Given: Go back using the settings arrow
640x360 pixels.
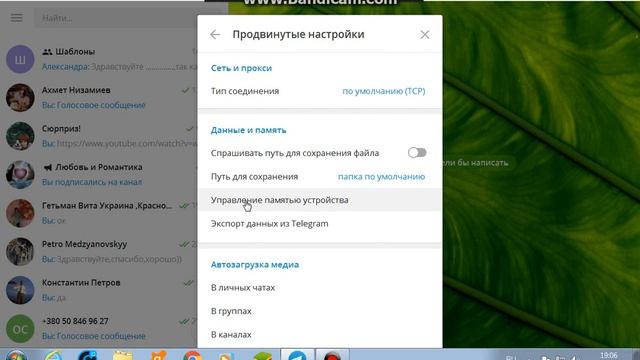Looking at the screenshot, I should (x=215, y=35).
